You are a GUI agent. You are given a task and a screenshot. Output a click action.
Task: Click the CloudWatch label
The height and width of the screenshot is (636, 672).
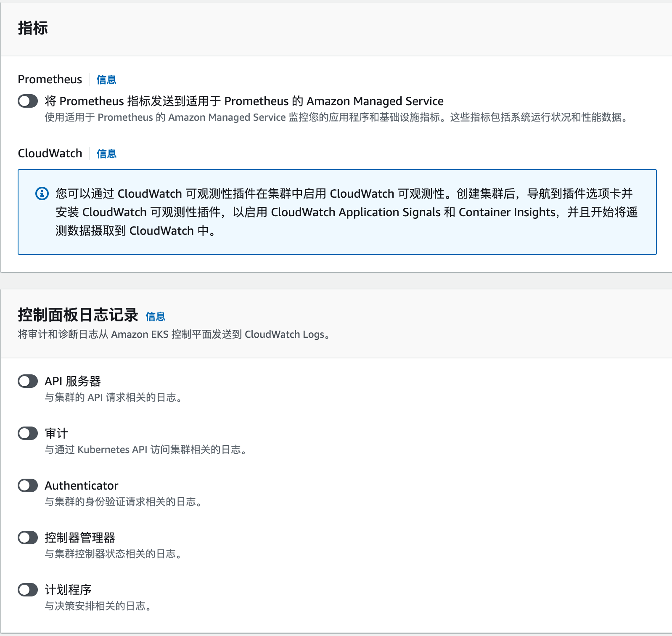click(x=50, y=153)
